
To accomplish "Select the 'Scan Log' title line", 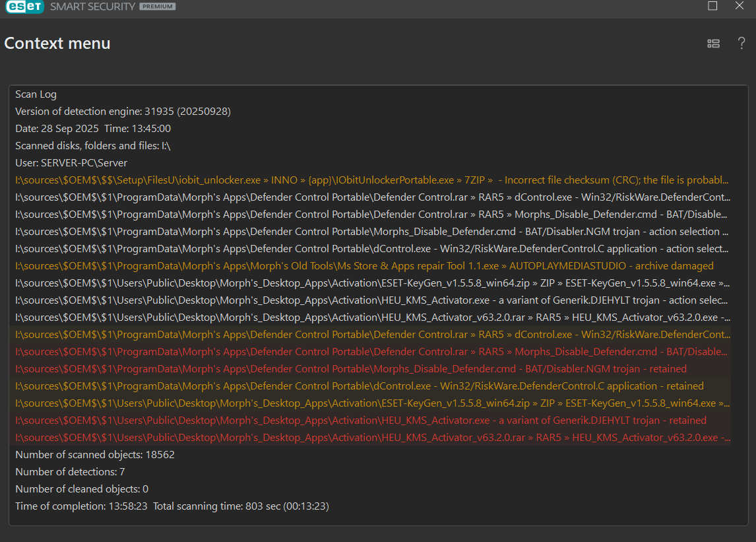I will (36, 94).
